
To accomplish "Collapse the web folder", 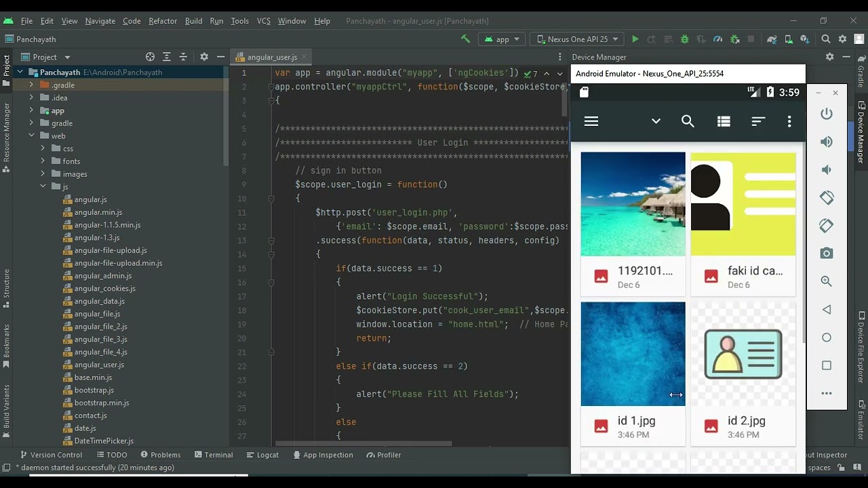I will (31, 136).
